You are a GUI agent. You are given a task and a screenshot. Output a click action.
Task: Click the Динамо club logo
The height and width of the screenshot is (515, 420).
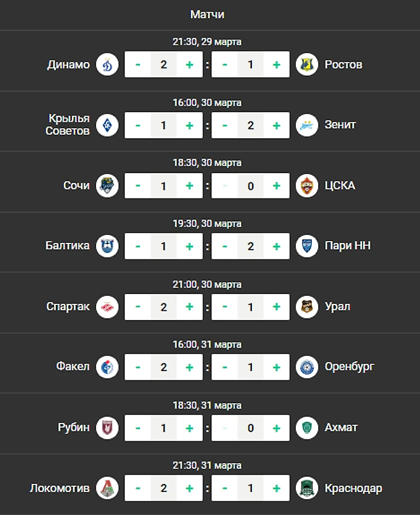[107, 64]
